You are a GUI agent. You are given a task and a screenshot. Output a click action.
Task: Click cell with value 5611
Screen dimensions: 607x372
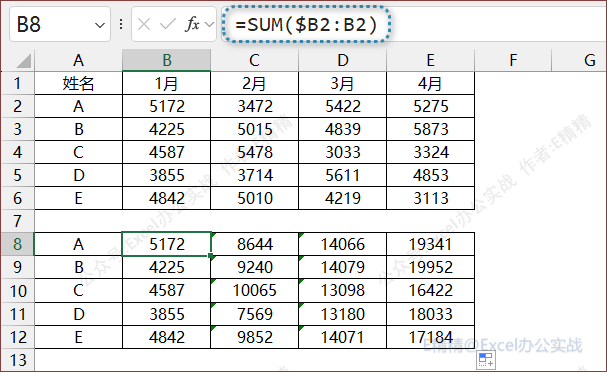[343, 175]
